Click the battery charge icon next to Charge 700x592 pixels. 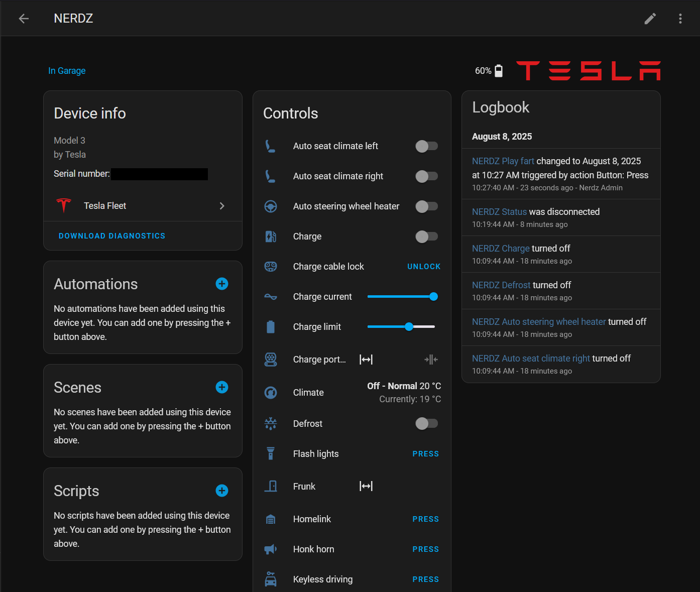[271, 236]
